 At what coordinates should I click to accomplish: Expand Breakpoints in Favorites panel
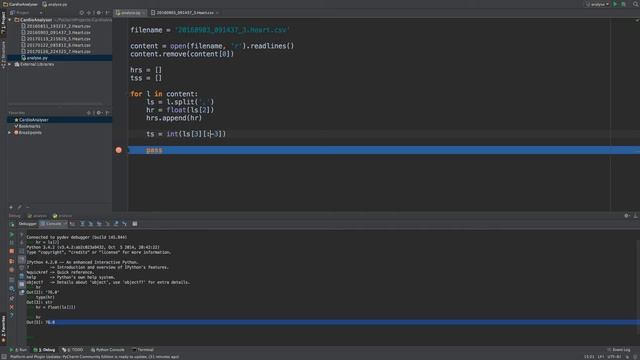pyautogui.click(x=10, y=132)
